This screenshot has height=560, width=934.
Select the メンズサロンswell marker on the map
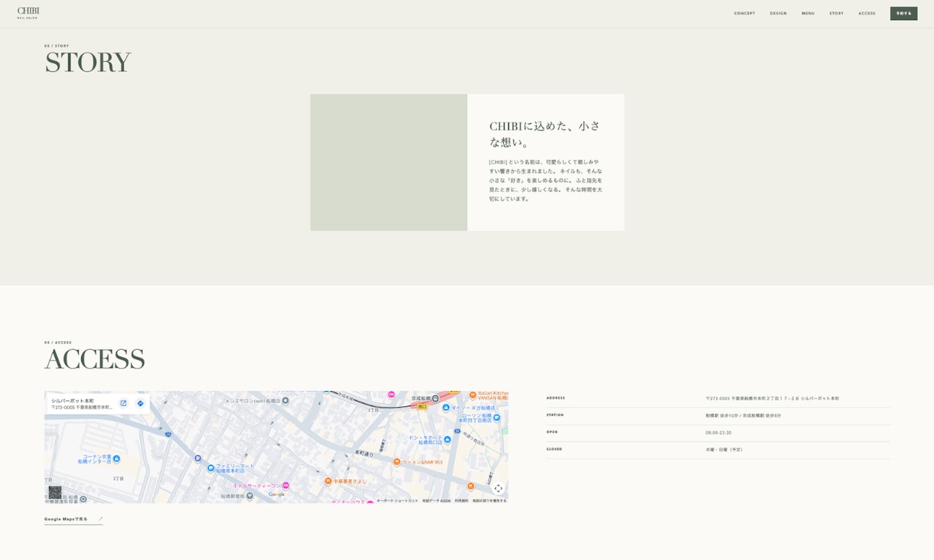tap(286, 400)
